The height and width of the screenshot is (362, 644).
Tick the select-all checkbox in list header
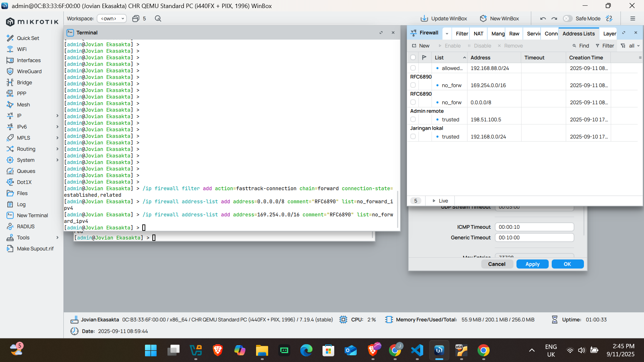[413, 57]
